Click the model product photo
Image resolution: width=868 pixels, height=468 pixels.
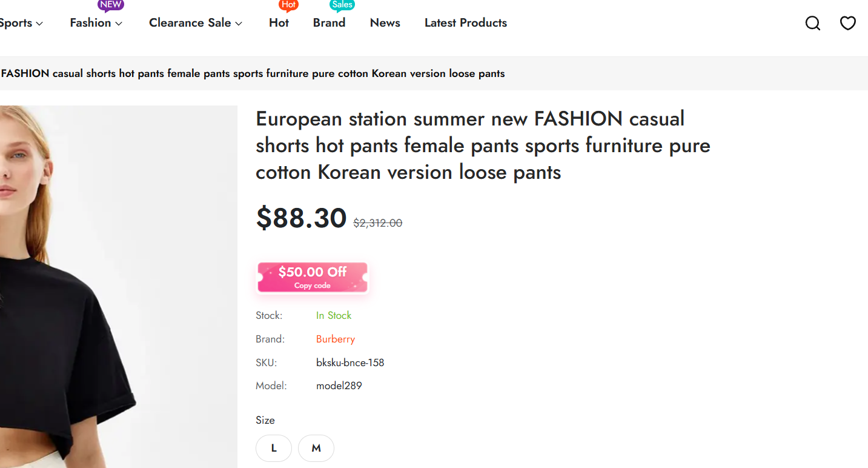click(119, 287)
